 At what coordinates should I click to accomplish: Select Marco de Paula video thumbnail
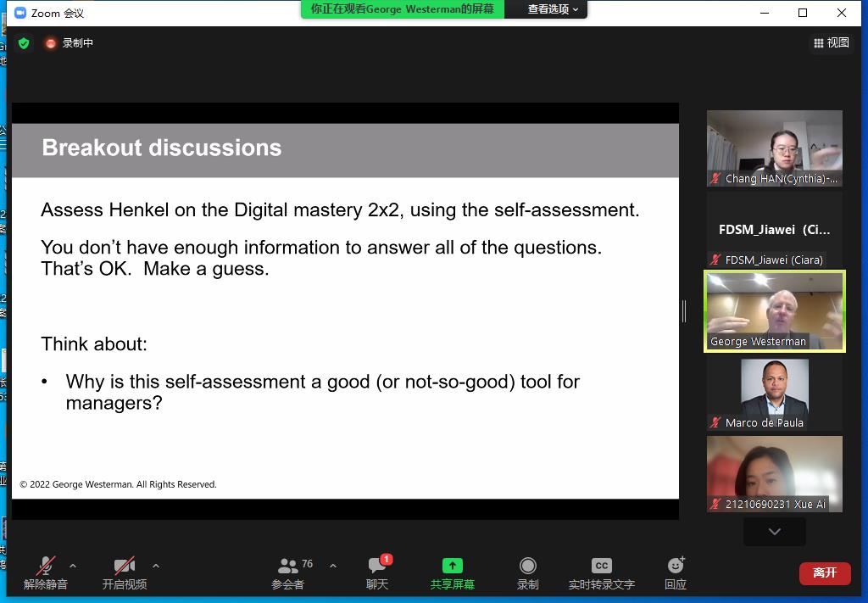pyautogui.click(x=775, y=394)
